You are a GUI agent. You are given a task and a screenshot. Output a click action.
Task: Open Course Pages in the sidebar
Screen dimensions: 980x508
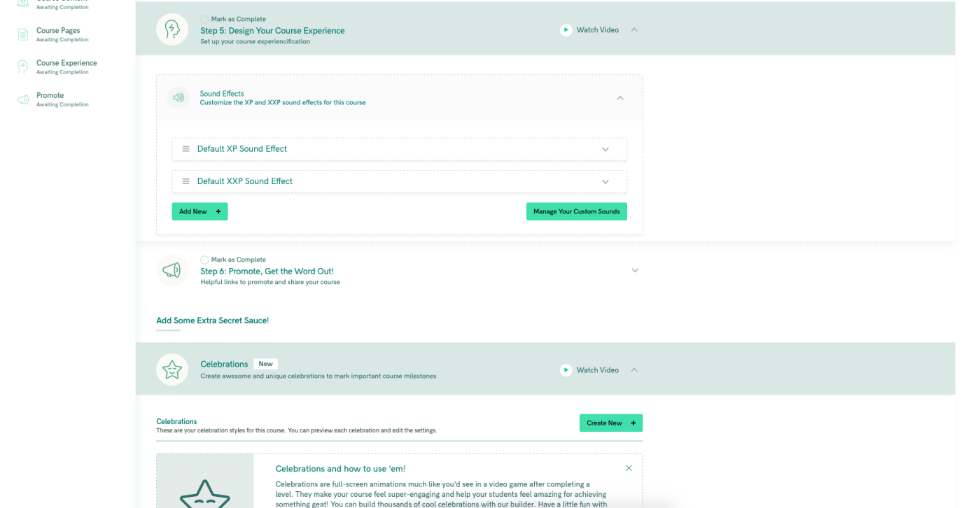pyautogui.click(x=58, y=31)
